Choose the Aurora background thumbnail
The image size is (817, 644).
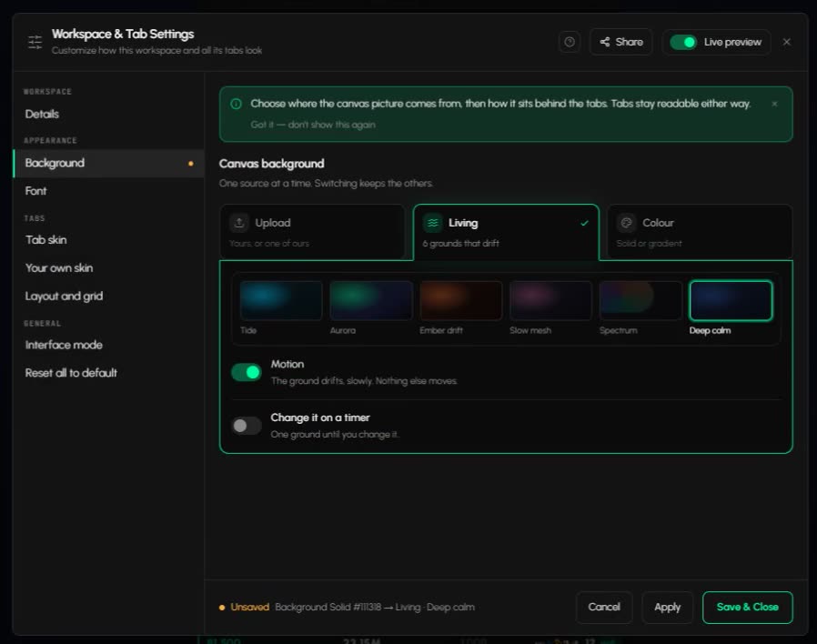[371, 301]
